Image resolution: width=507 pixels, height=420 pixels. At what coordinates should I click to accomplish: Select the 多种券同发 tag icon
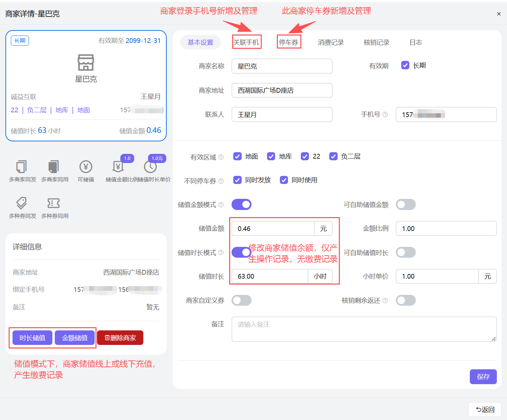click(x=22, y=204)
